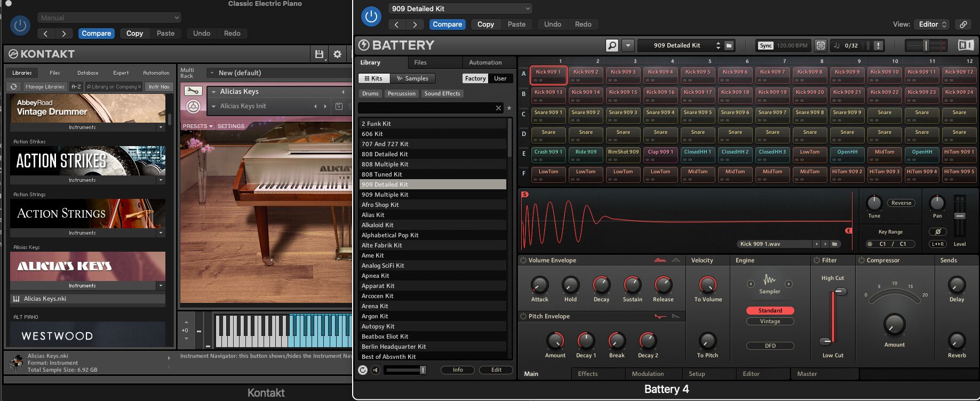Click the previous preset arrow in the Battery plugin header
This screenshot has height=401, width=980.
[x=396, y=25]
